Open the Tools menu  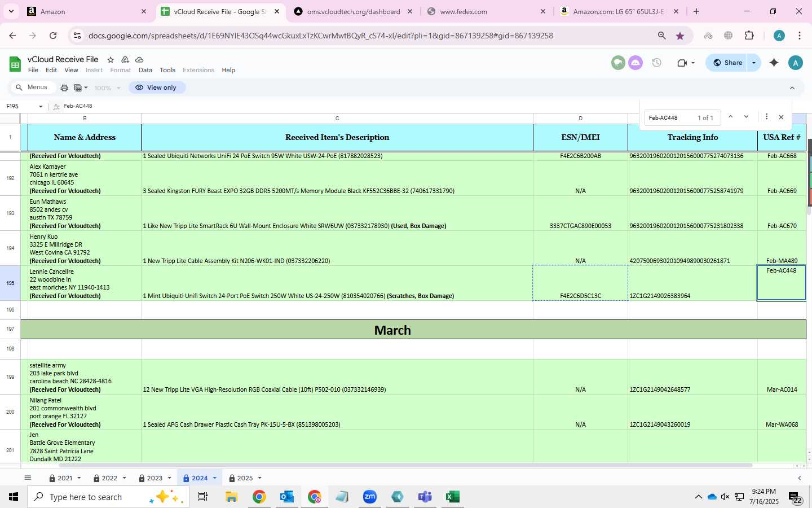(167, 70)
